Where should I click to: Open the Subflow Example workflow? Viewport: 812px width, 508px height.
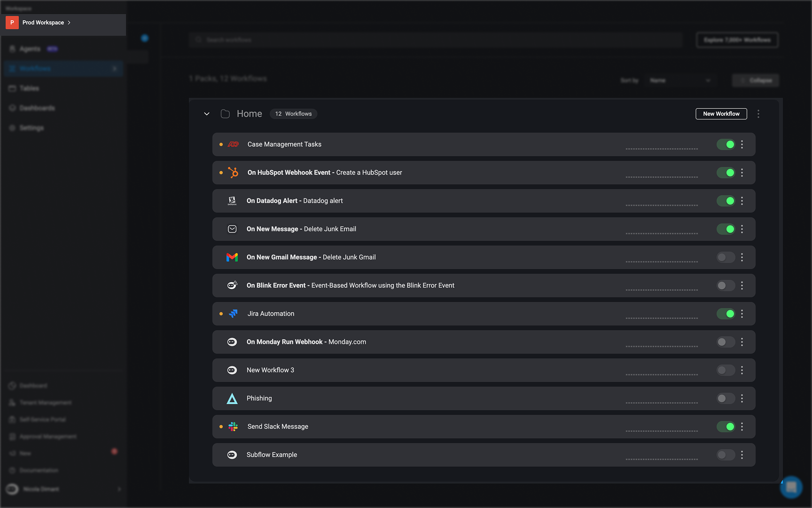click(272, 455)
